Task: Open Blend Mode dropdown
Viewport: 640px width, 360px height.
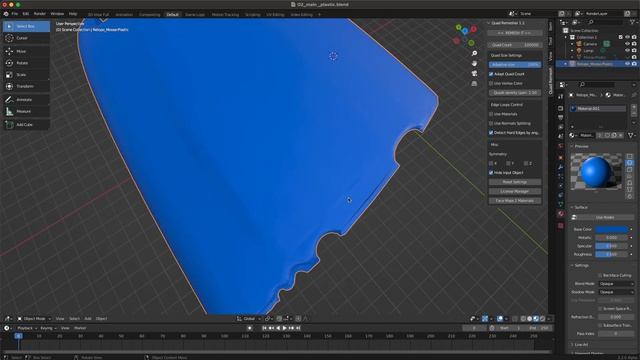Action: point(616,284)
